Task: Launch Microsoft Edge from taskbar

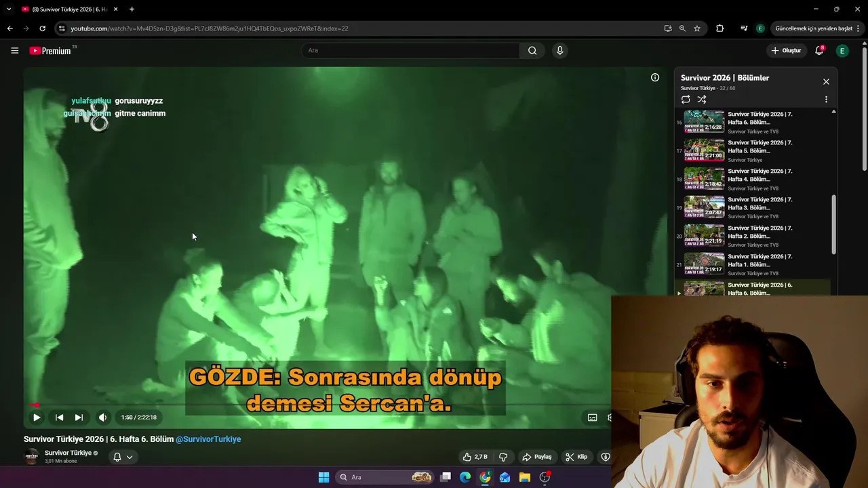Action: (x=465, y=477)
